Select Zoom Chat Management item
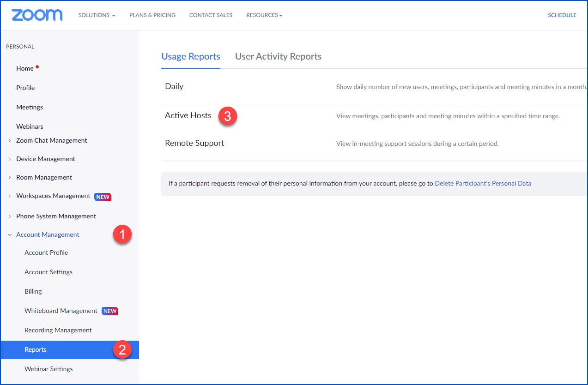 pyautogui.click(x=52, y=140)
